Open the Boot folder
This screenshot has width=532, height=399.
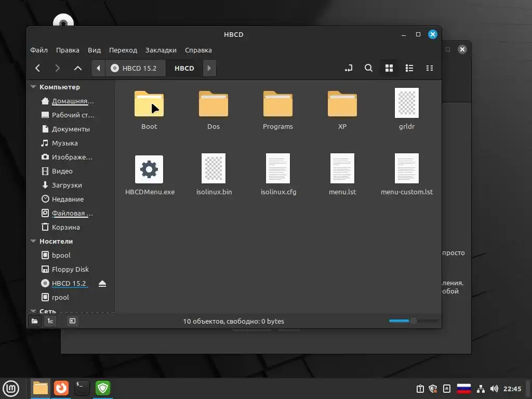click(x=149, y=104)
